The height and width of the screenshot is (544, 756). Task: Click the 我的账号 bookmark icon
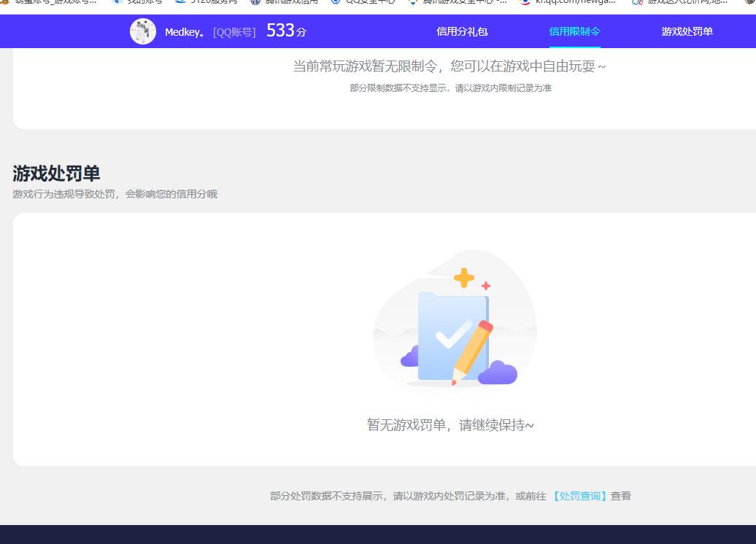click(117, 3)
